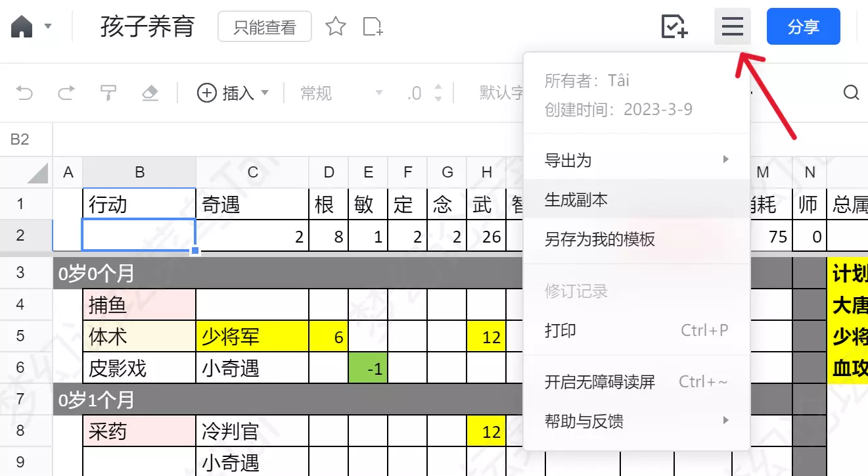The width and height of the screenshot is (868, 476).
Task: Click the cell 冷判官
Action: 252,431
